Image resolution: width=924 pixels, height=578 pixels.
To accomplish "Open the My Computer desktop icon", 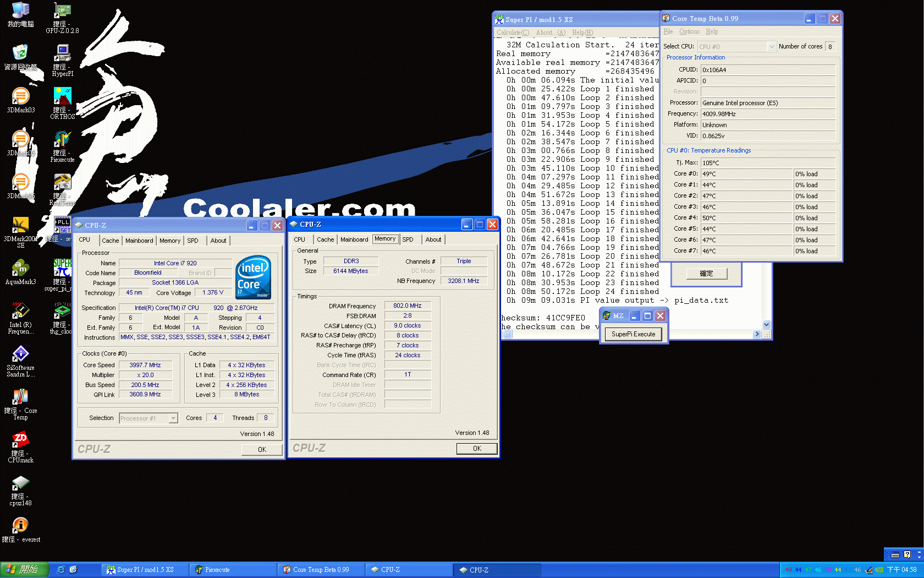I will point(20,15).
